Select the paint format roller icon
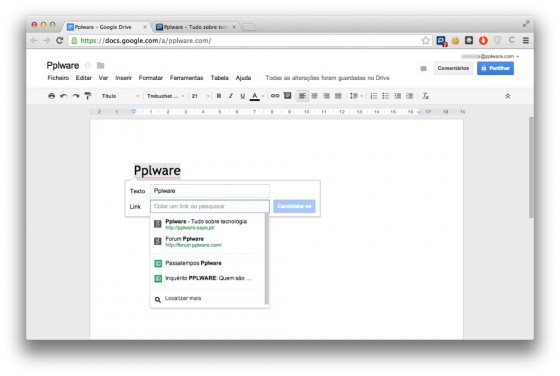560x376 pixels. [x=88, y=96]
